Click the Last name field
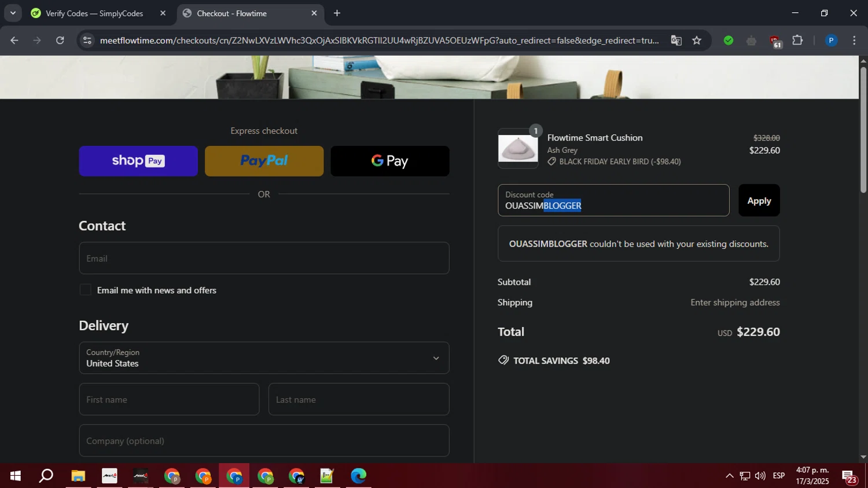 [359, 399]
